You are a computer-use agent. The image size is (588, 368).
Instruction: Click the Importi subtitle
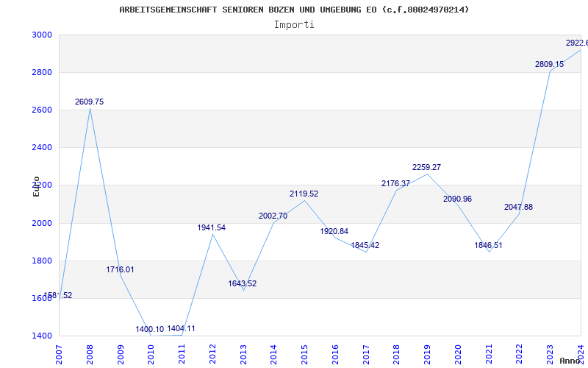pos(294,24)
